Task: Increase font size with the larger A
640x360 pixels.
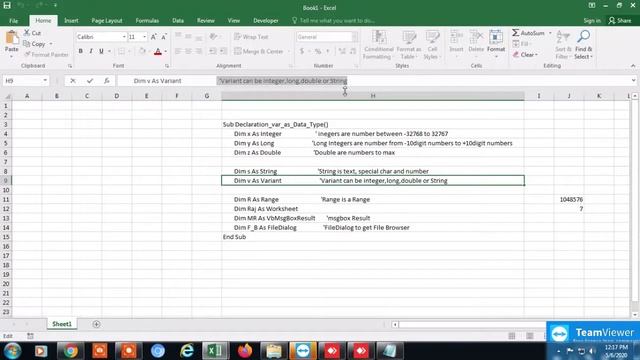Action: pyautogui.click(x=153, y=37)
